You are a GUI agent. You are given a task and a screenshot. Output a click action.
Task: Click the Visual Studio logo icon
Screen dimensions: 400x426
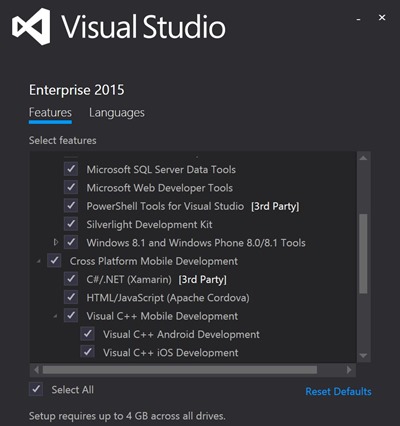(x=31, y=27)
